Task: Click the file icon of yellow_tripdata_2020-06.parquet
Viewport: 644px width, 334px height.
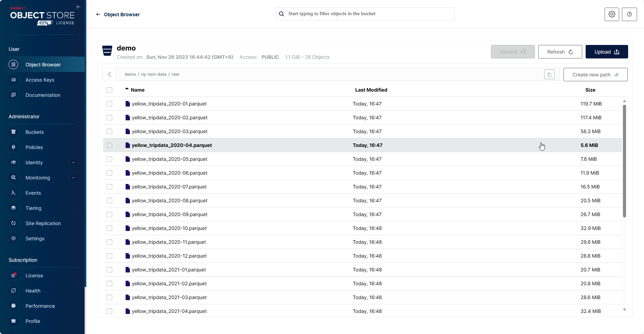Action: point(128,173)
